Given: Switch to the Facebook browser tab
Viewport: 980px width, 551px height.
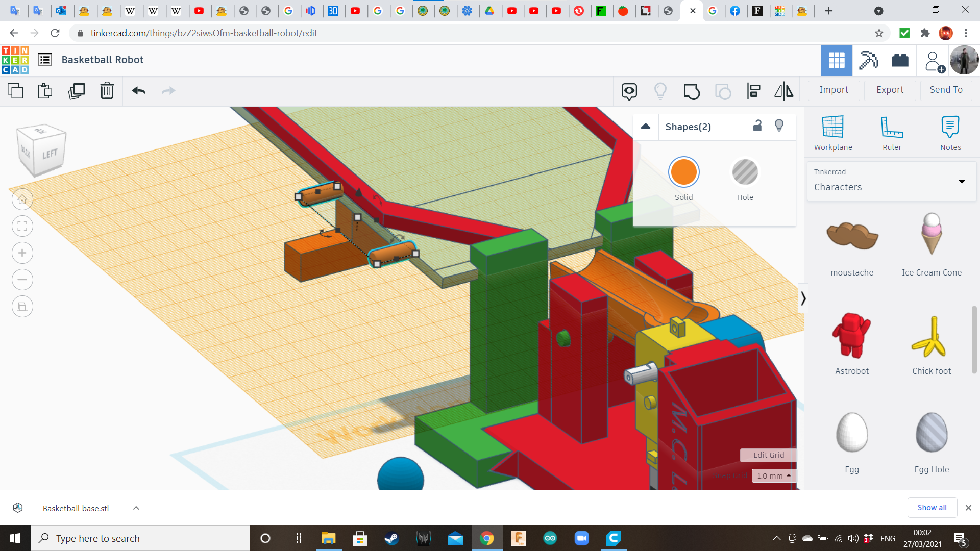Looking at the screenshot, I should [x=736, y=11].
